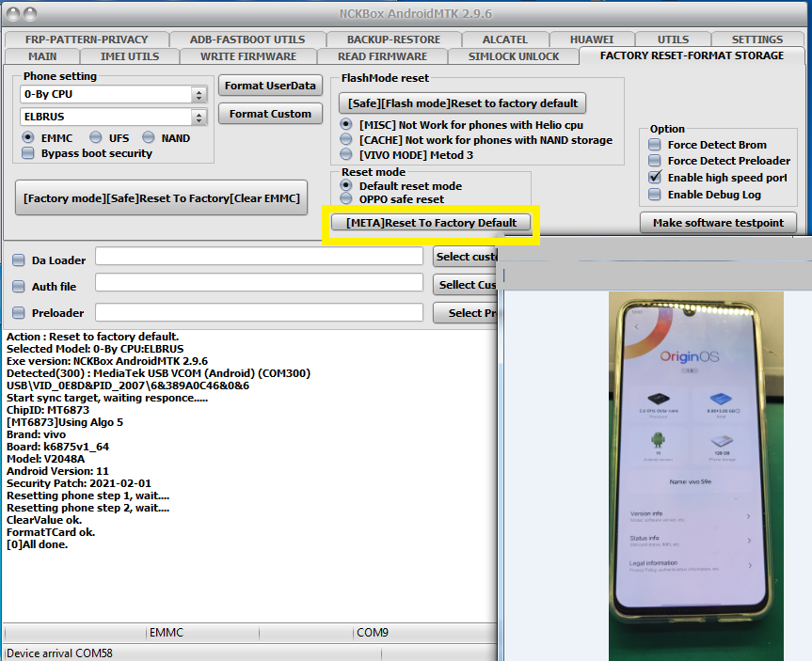Click the second round window control button

tap(30, 14)
